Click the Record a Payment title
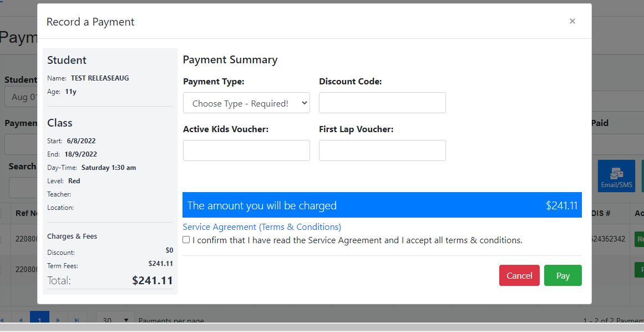The image size is (644, 332). [90, 22]
